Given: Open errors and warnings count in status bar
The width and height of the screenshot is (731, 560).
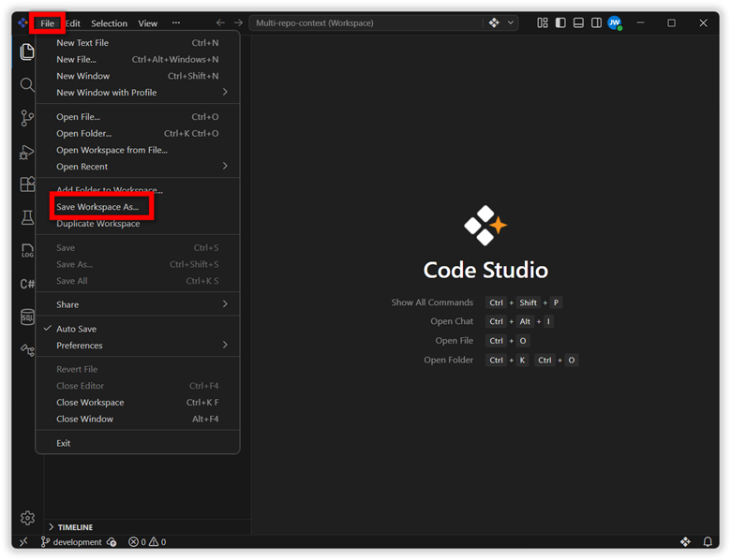Looking at the screenshot, I should tap(147, 542).
